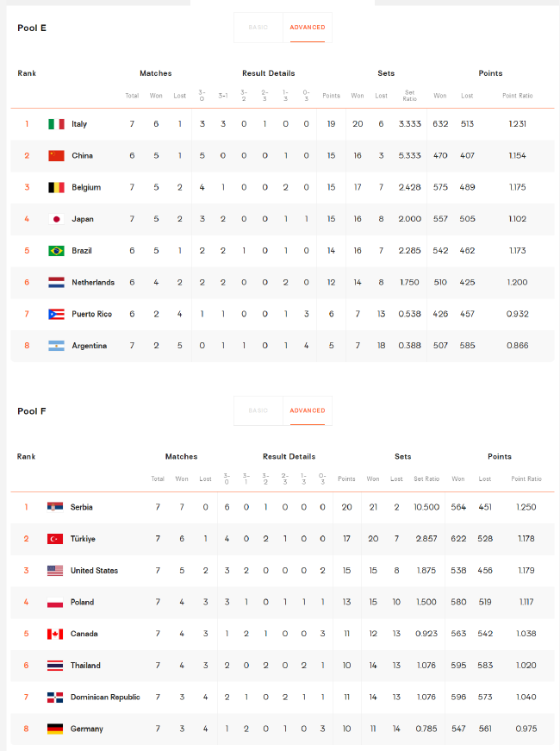Open the United States team link
Image resolution: width=560 pixels, height=751 pixels.
(x=94, y=571)
